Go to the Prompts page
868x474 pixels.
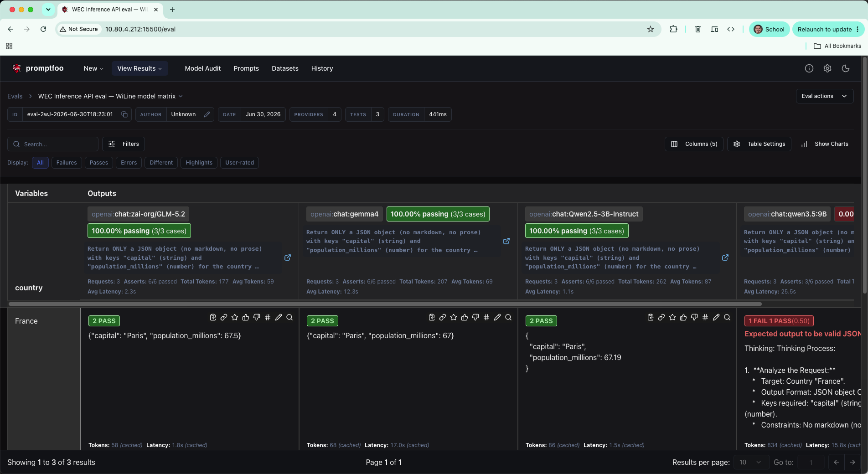246,68
